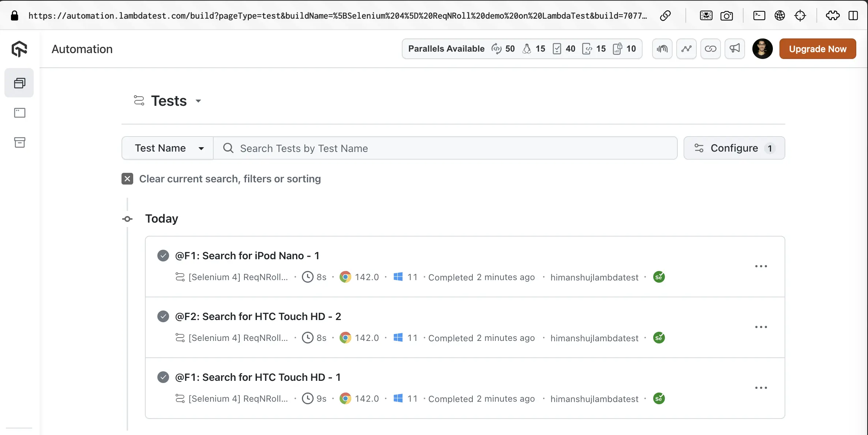Click the tunnel icon in header
868x435 pixels.
tap(662, 49)
